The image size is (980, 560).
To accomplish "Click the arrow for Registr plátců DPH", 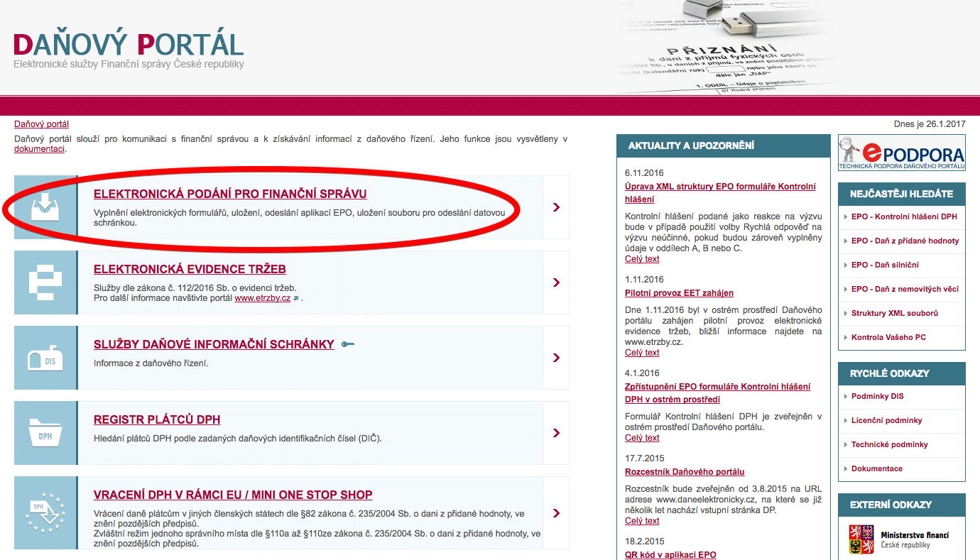I will pyautogui.click(x=556, y=433).
